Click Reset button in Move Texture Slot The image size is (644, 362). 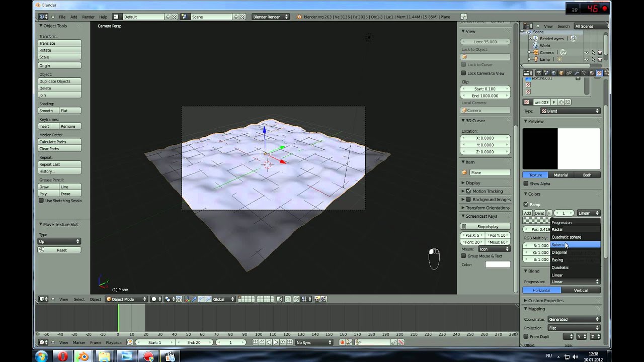(60, 250)
